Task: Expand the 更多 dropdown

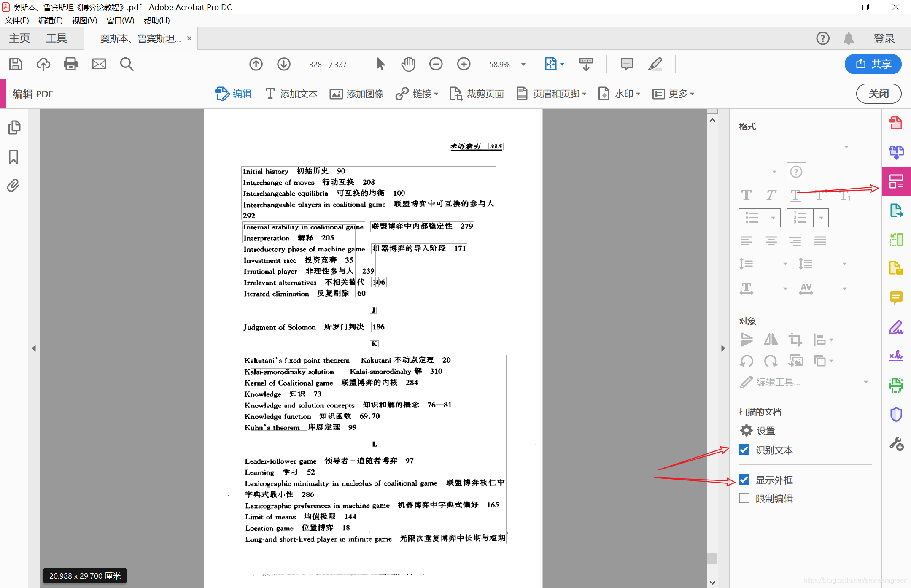Action: [x=692, y=94]
